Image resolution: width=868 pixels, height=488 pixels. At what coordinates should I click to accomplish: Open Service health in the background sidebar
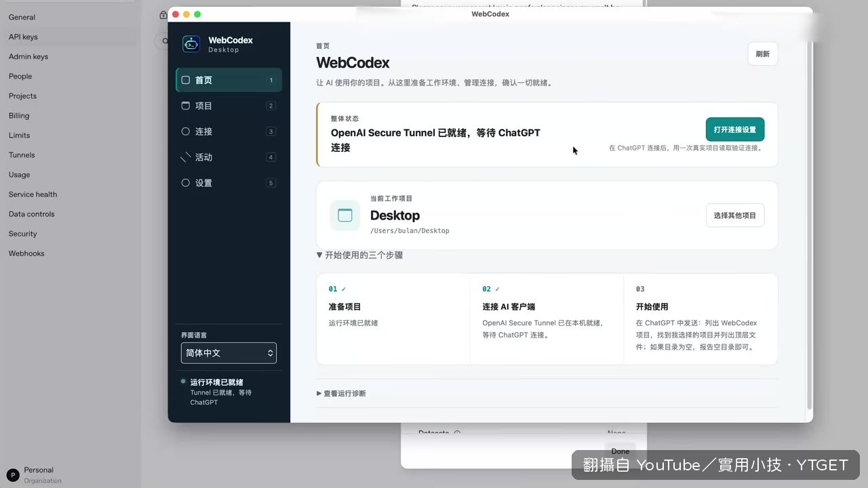click(33, 194)
